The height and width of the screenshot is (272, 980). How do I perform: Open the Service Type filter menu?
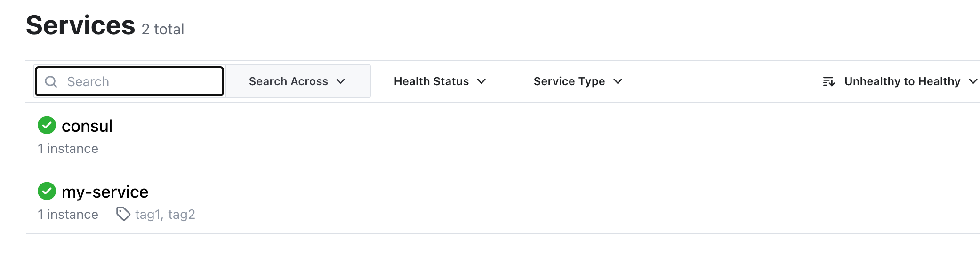[x=578, y=81]
